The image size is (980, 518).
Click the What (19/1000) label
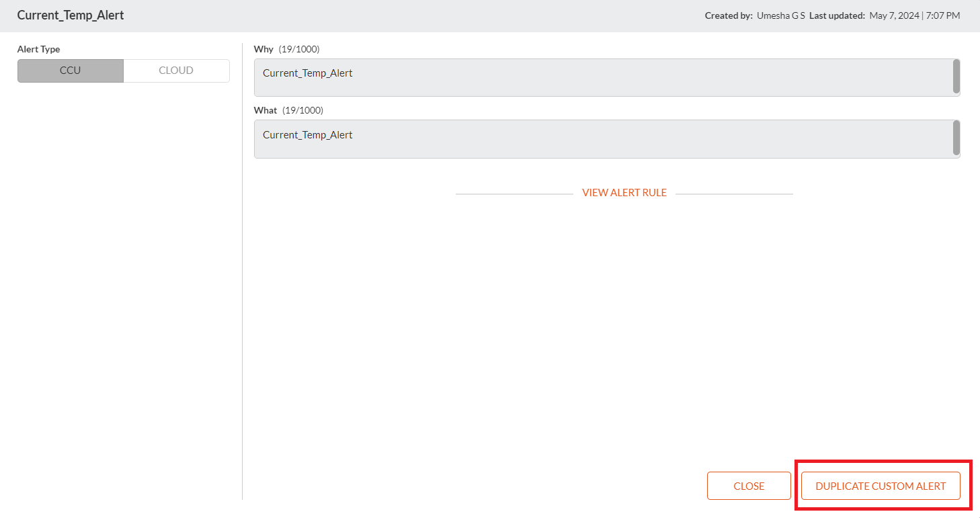point(288,110)
